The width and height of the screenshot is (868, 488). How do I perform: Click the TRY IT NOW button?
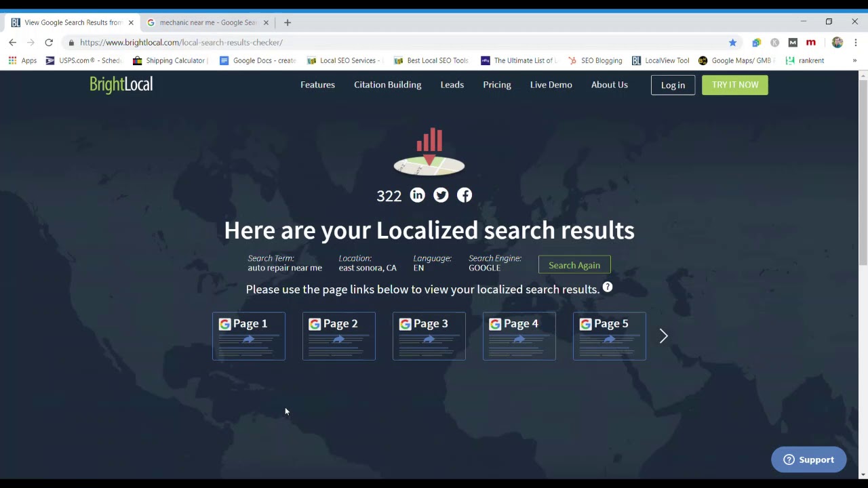tap(735, 85)
